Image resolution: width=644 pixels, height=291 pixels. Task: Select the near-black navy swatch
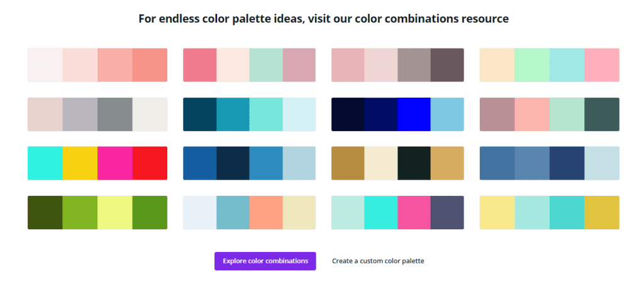[348, 115]
